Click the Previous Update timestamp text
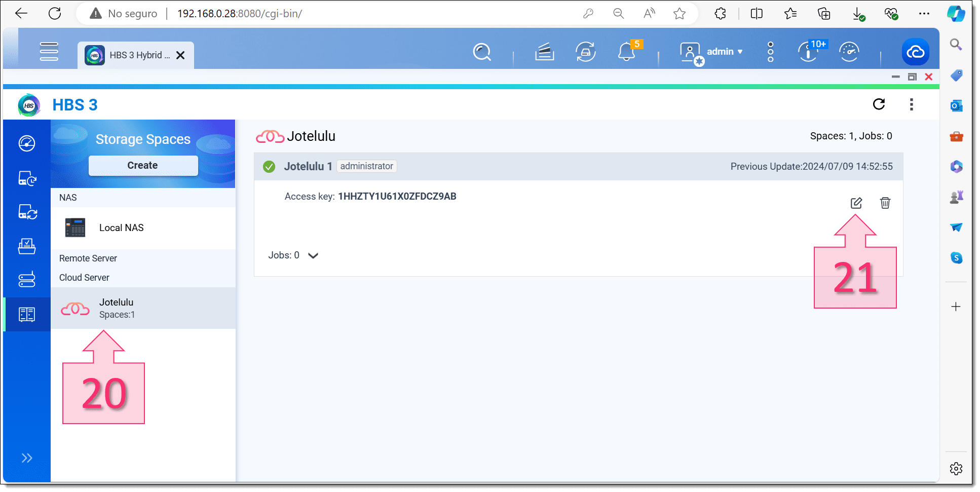This screenshot has height=492, width=980. click(811, 166)
